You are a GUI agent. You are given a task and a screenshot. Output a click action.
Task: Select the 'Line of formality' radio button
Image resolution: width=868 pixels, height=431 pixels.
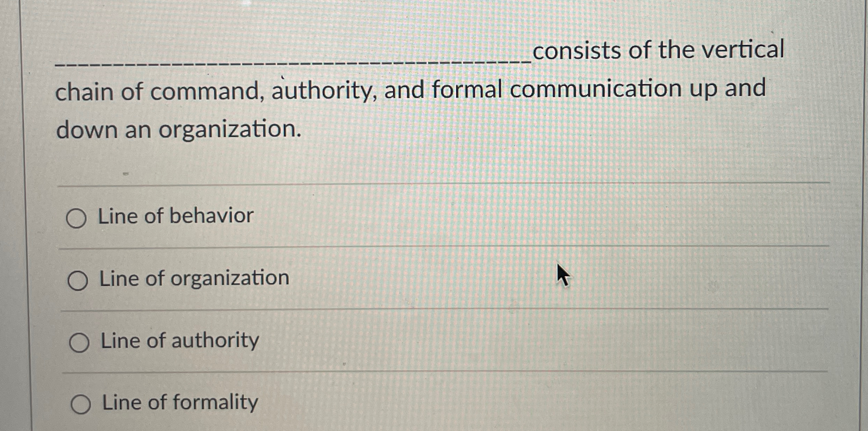(x=81, y=404)
